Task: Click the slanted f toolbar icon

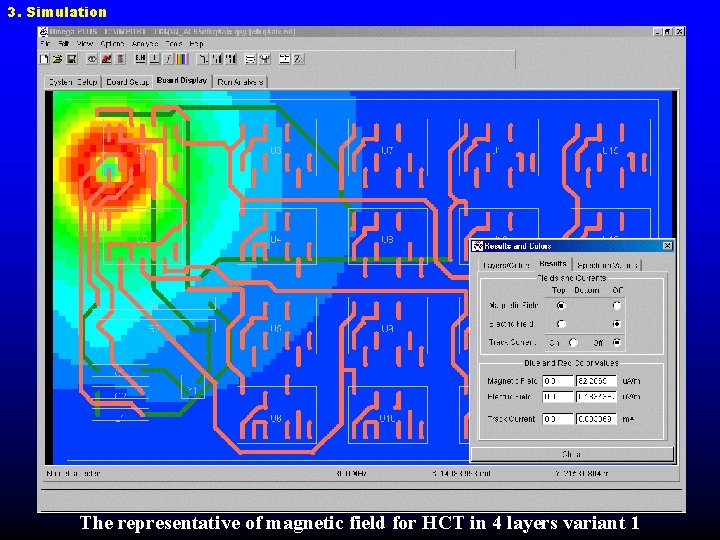Action: [168, 59]
